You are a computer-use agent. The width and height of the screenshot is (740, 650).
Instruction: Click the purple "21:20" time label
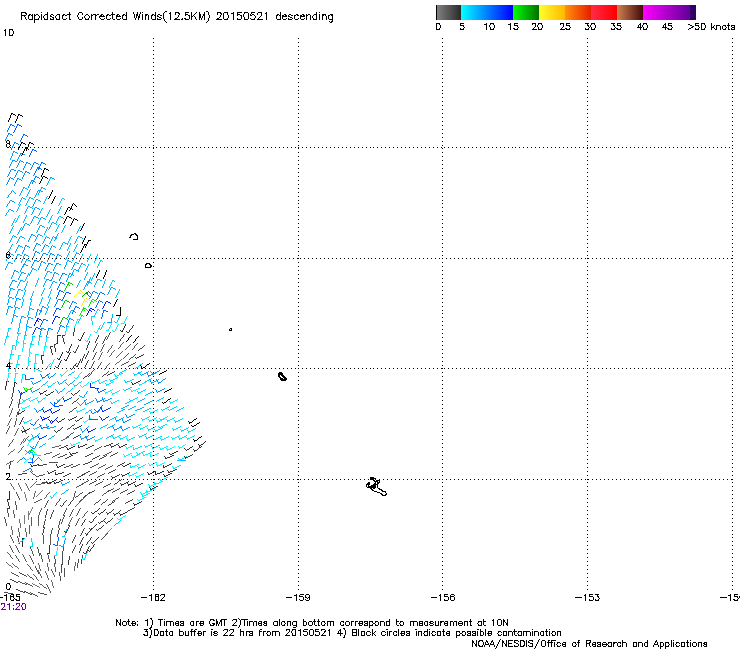13,607
